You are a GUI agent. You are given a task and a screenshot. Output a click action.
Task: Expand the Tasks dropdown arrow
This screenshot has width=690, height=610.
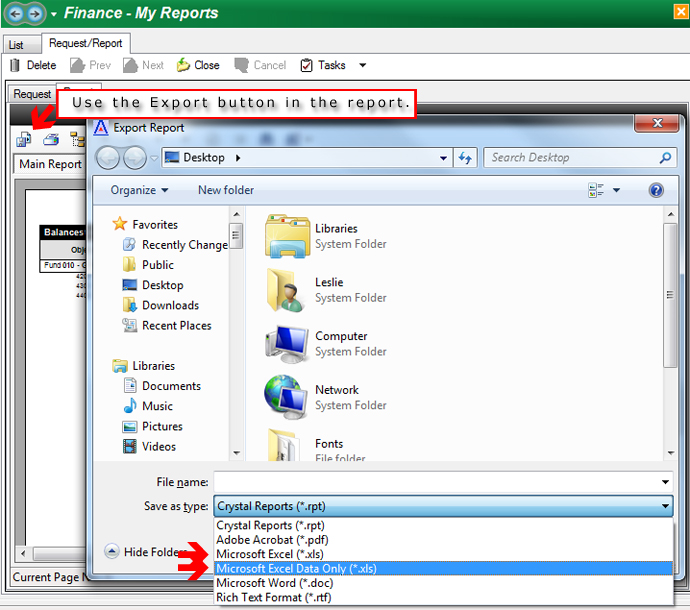tap(363, 65)
